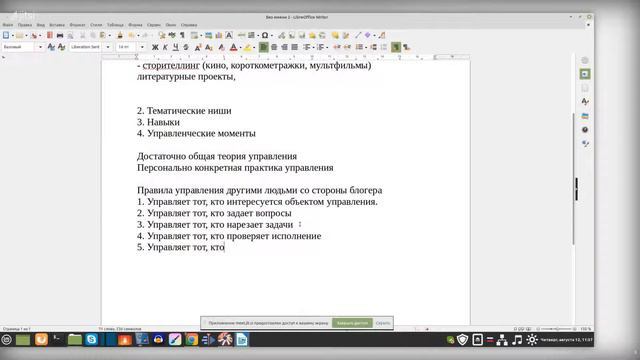The width and height of the screenshot is (640, 360).
Task: Open sidebar Navigator compass icon
Action: click(585, 130)
